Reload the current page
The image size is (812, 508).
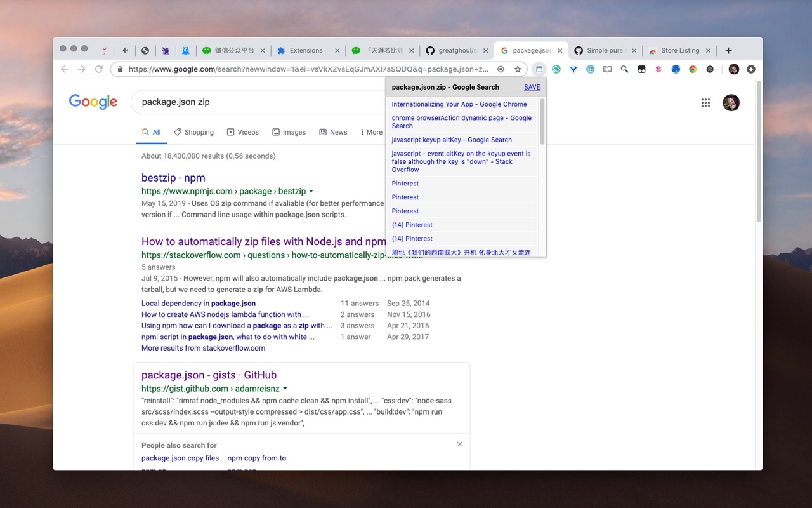tap(98, 69)
